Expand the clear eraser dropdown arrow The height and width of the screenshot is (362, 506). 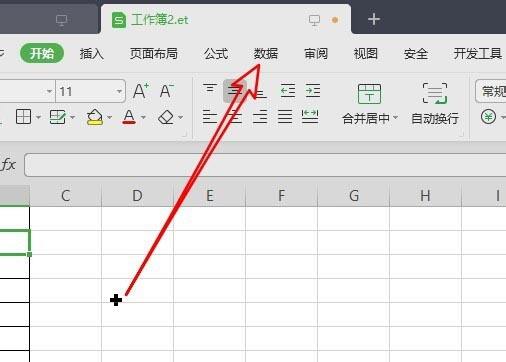180,117
